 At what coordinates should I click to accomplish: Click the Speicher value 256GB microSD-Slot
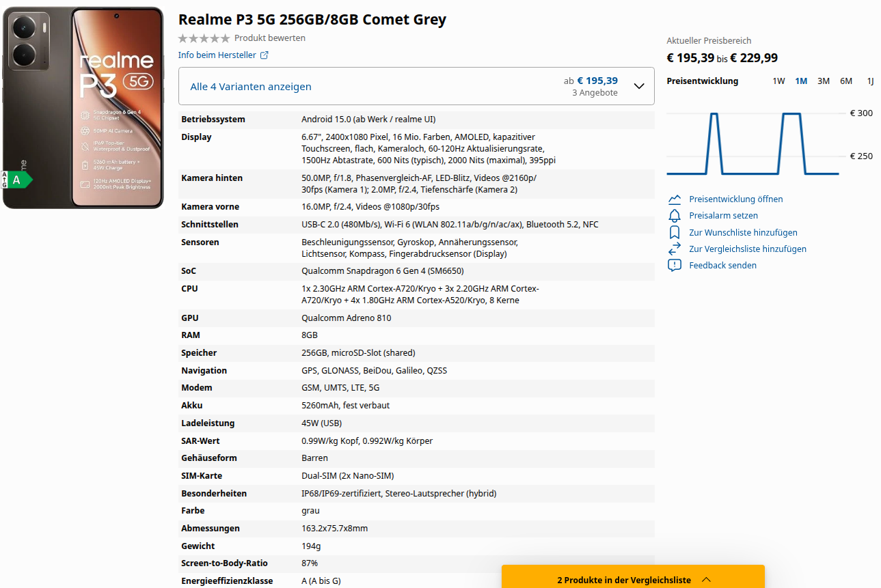(358, 353)
